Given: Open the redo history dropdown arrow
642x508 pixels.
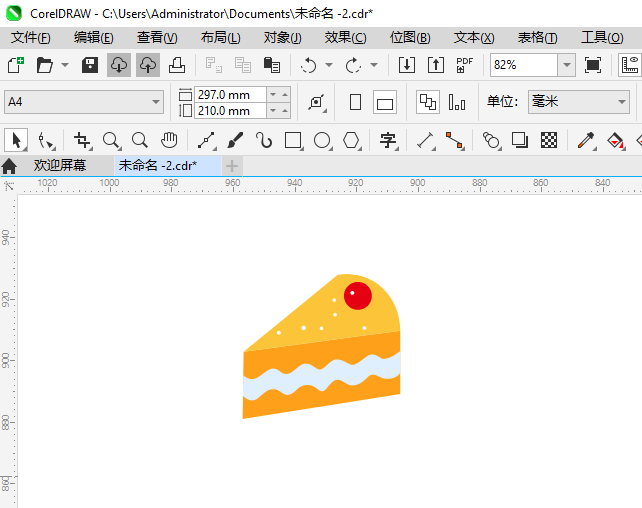Looking at the screenshot, I should click(373, 65).
